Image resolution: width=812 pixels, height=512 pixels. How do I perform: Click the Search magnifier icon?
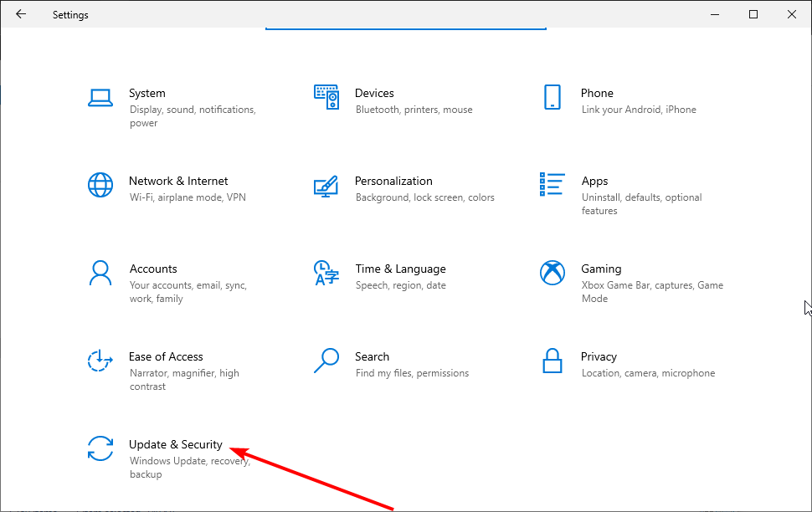pyautogui.click(x=326, y=361)
